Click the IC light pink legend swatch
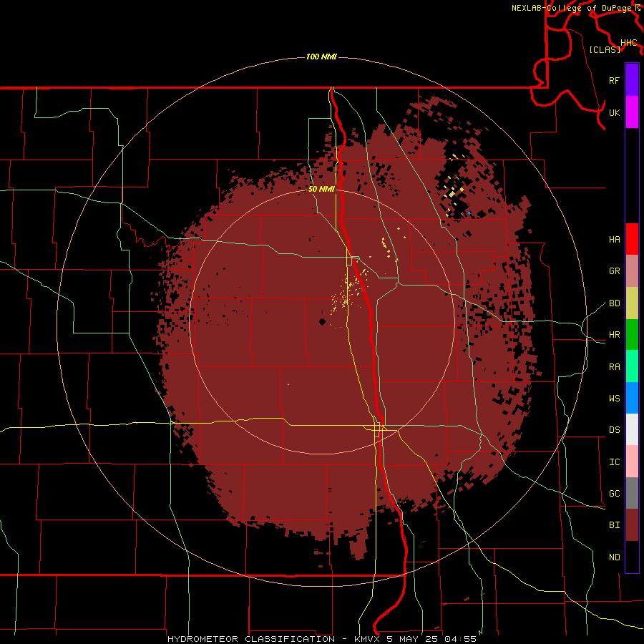This screenshot has width=644, height=644. coord(632,462)
